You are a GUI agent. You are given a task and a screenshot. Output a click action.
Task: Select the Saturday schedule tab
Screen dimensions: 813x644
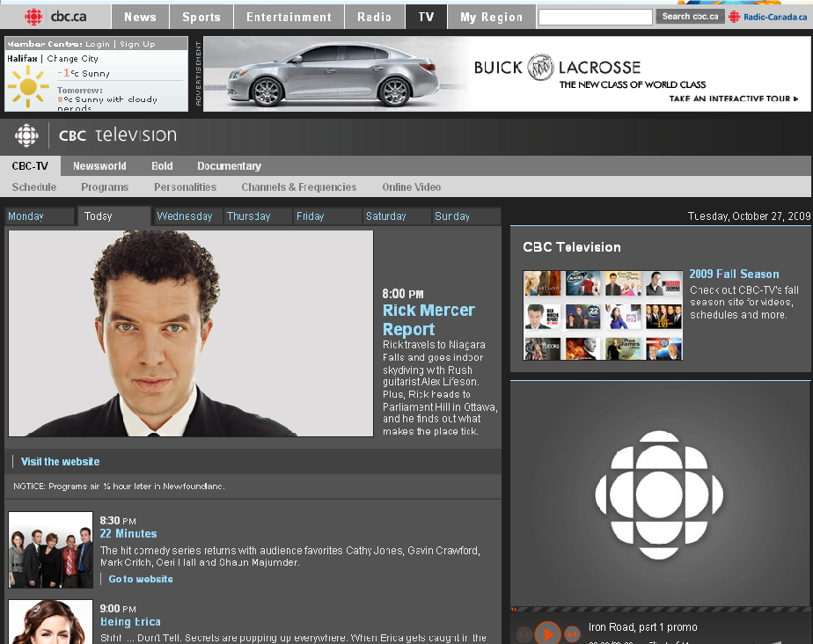click(386, 216)
